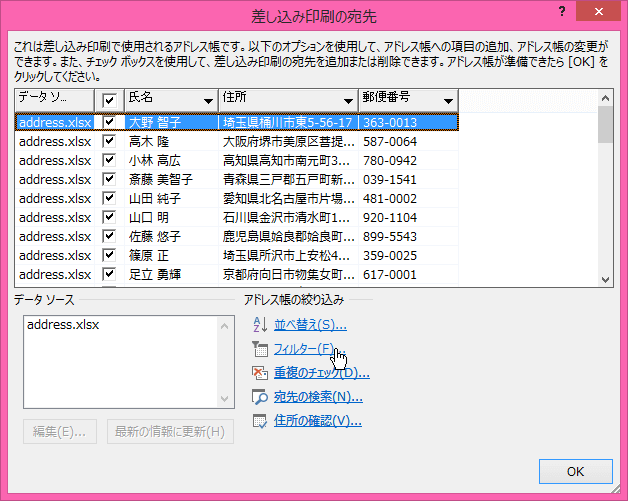Select the postal code 587-0064
This screenshot has height=501, width=628.
(x=390, y=141)
